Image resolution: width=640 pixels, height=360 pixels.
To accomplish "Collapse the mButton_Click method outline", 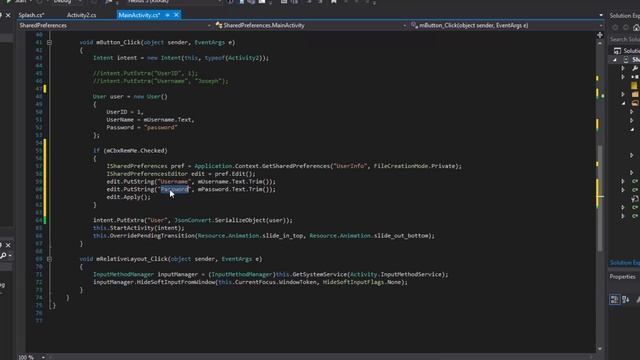I will point(49,42).
